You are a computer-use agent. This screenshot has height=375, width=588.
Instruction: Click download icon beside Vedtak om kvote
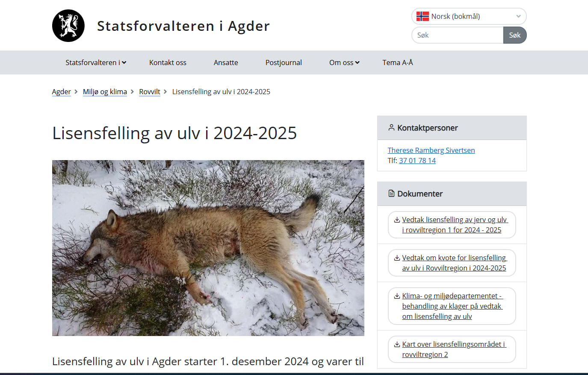pos(397,258)
